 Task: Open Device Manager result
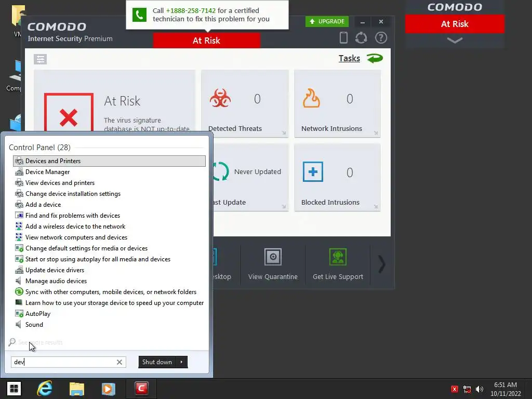109,172
